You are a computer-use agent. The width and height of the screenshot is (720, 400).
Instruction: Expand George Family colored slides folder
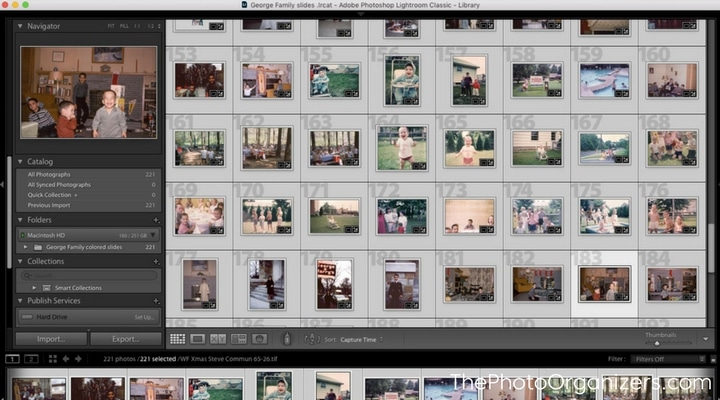click(x=25, y=247)
